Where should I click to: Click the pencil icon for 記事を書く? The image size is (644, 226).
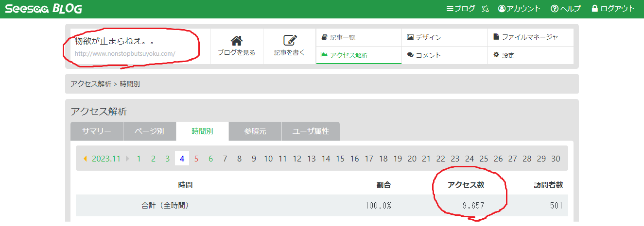290,40
